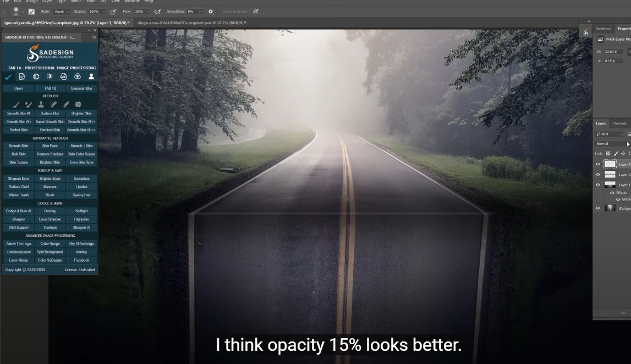This screenshot has width=631, height=364.
Task: Click the W width value field
Action: tap(613, 52)
